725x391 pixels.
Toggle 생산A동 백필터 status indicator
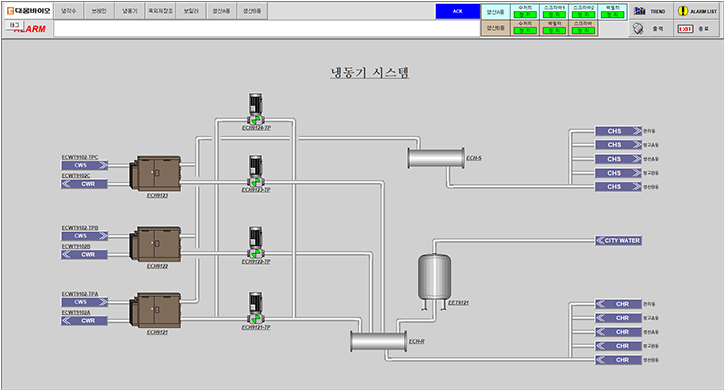(x=612, y=15)
